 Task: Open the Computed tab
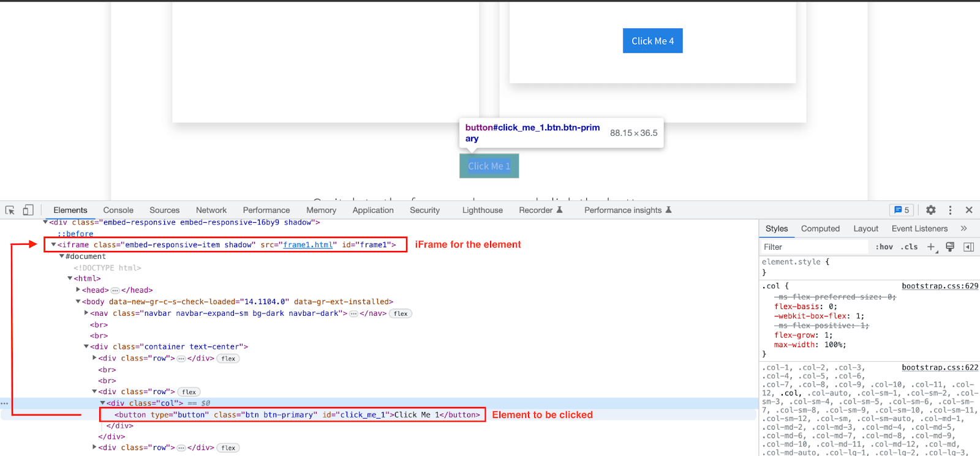point(820,228)
